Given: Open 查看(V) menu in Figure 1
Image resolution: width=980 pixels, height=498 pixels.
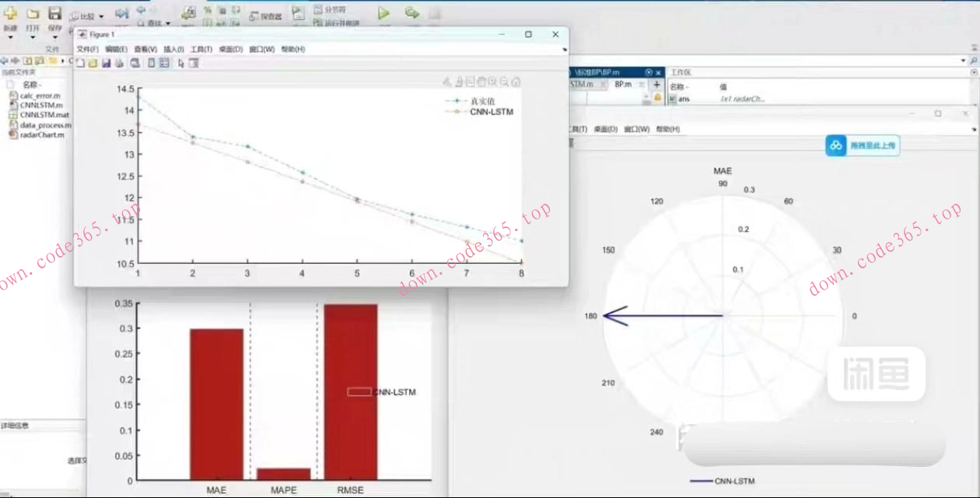Looking at the screenshot, I should [145, 49].
